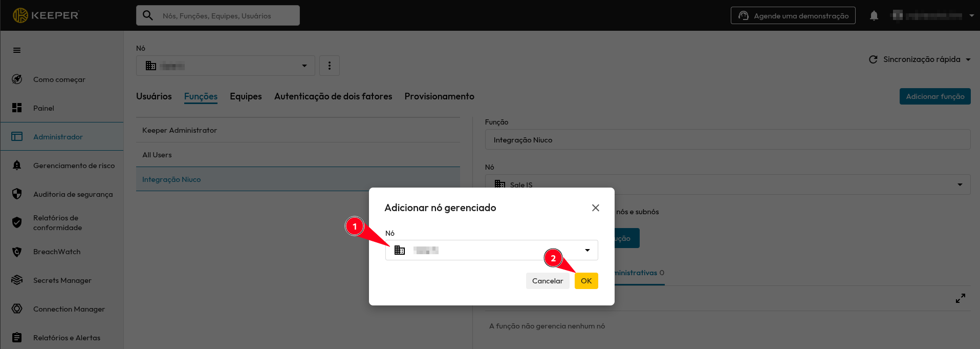This screenshot has height=349, width=980.
Task: Select the All Users role
Action: (298, 155)
